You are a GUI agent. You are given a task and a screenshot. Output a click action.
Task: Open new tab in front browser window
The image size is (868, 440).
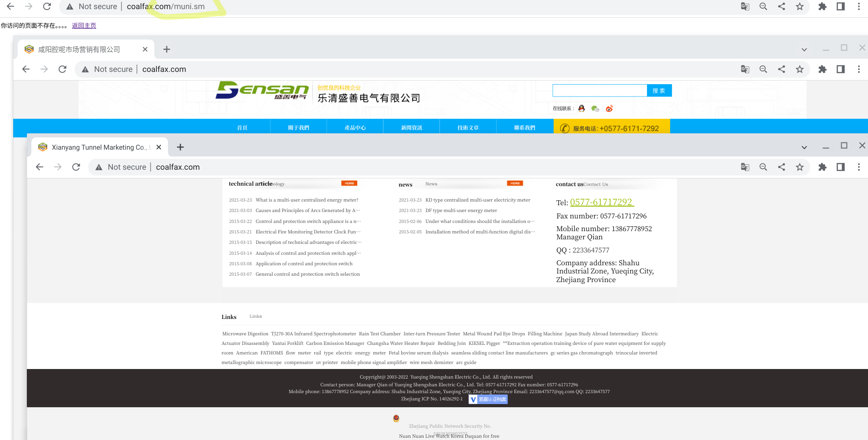click(x=181, y=147)
